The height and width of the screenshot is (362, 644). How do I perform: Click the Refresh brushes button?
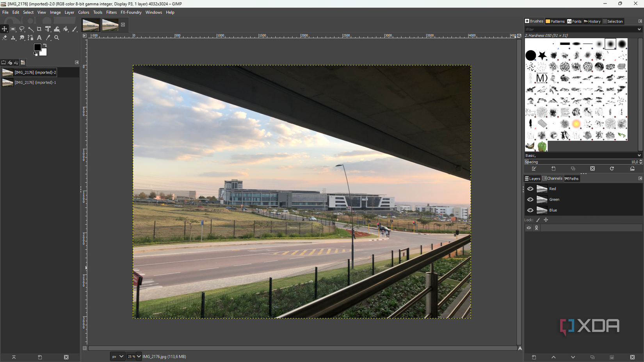[x=612, y=169]
